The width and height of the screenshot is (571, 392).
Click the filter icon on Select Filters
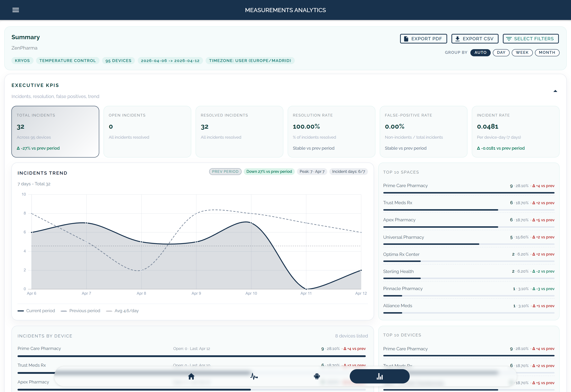pos(509,38)
